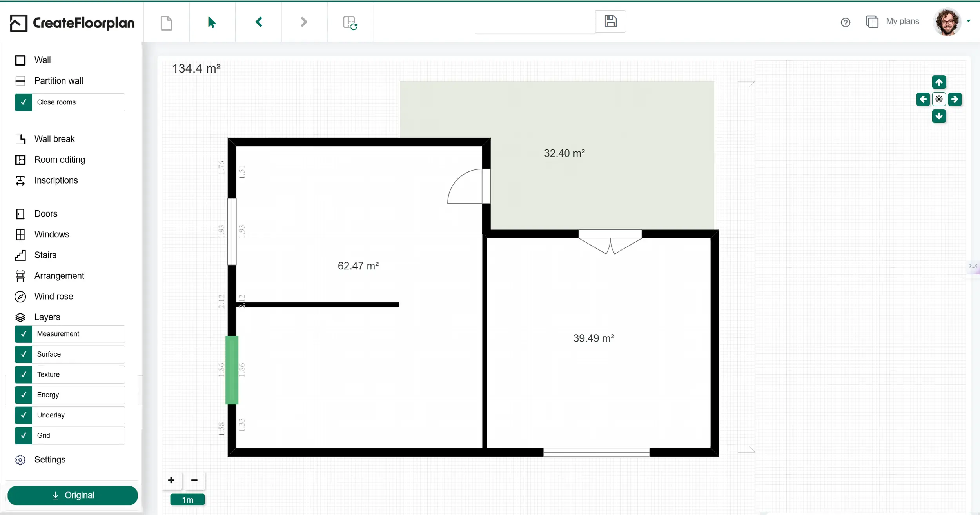
Task: Uncheck the Close rooms checkbox
Action: click(24, 102)
